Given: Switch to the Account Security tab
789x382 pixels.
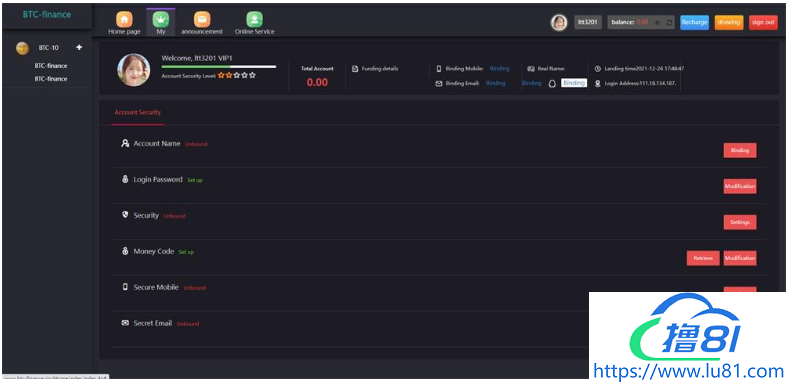Looking at the screenshot, I should 138,112.
